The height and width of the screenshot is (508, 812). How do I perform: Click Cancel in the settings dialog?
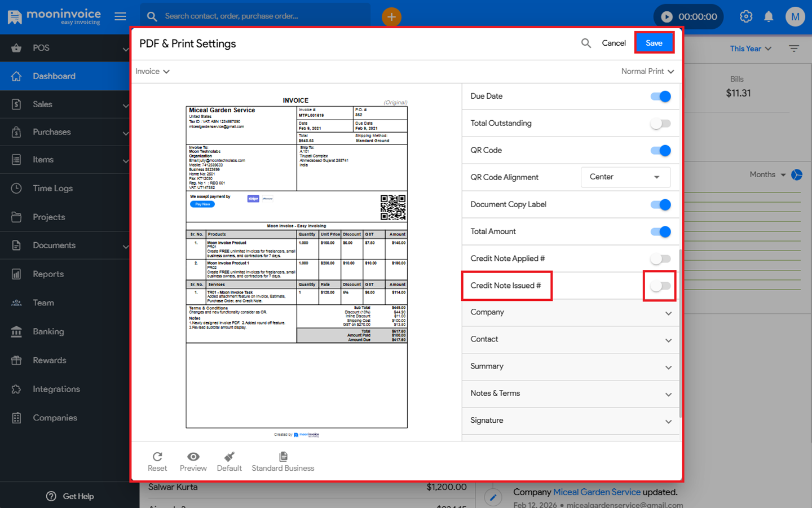click(x=614, y=43)
